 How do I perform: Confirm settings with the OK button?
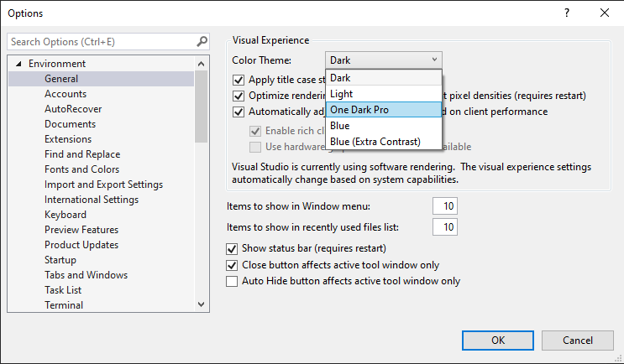pos(498,341)
